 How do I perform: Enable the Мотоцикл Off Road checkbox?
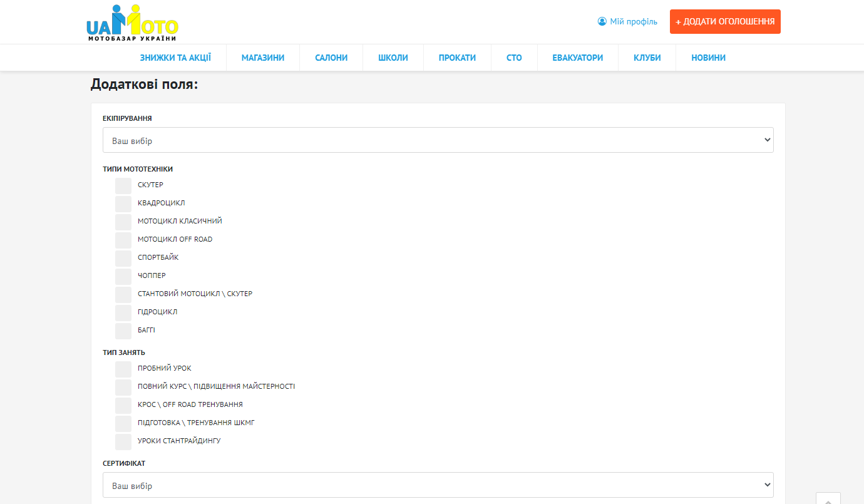click(123, 240)
